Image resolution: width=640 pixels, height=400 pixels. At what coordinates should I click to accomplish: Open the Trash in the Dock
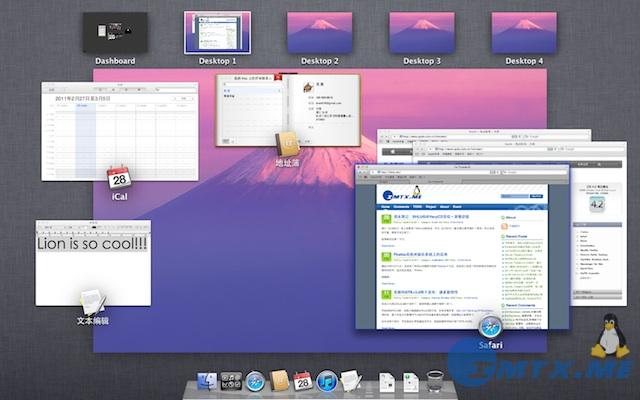(x=435, y=382)
